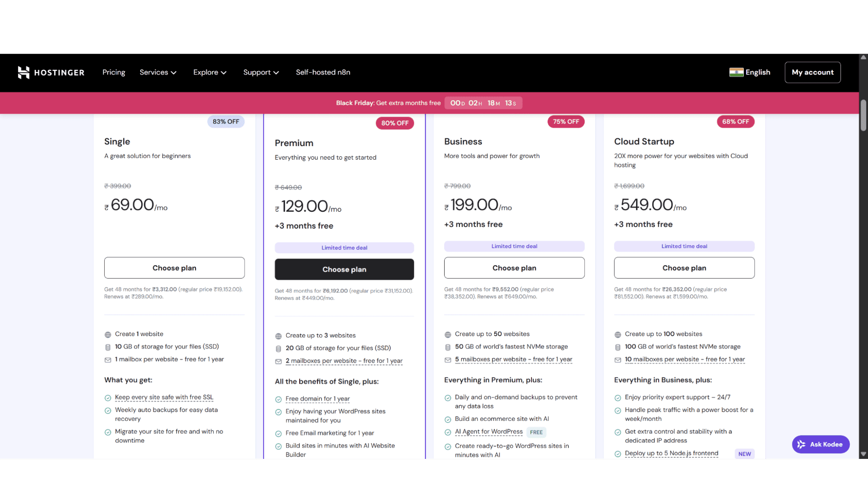Open the Pricing page
This screenshot has height=488, width=868.
point(114,72)
